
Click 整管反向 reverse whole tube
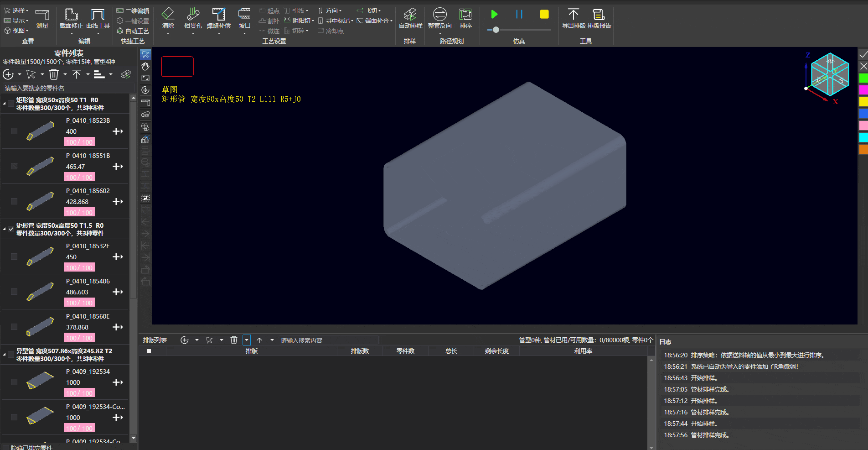(x=440, y=19)
